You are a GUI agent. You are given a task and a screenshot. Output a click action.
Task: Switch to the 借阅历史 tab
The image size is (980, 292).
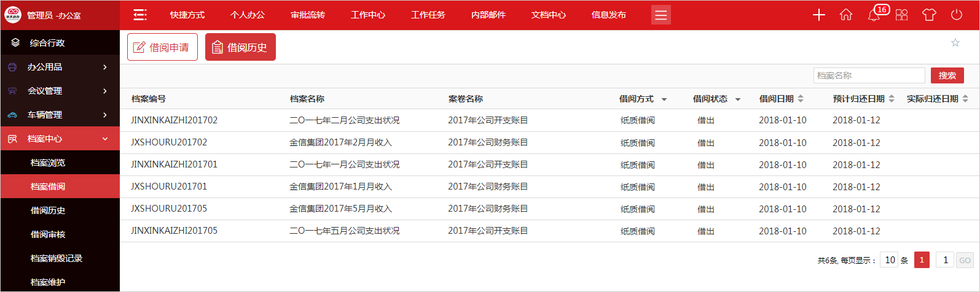tap(240, 47)
